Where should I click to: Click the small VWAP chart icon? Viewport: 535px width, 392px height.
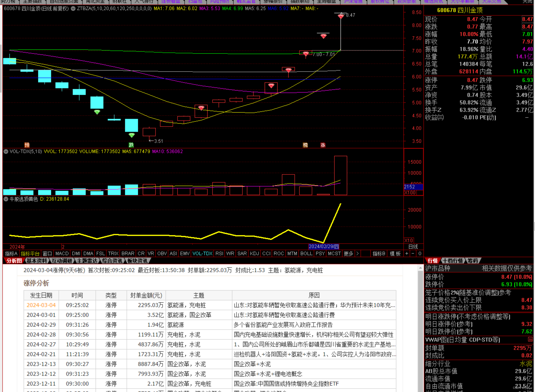(x=530, y=340)
